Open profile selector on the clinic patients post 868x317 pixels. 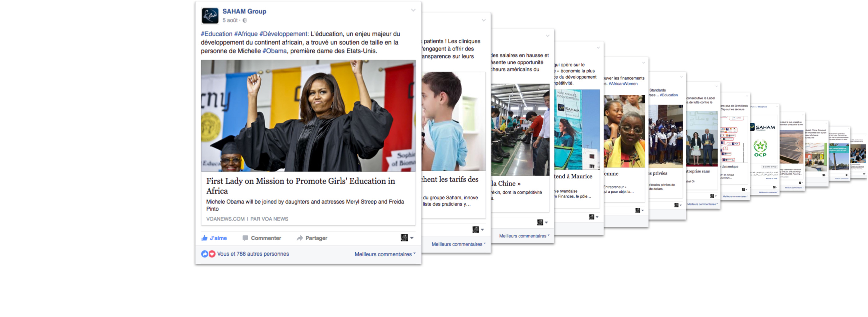(x=478, y=229)
